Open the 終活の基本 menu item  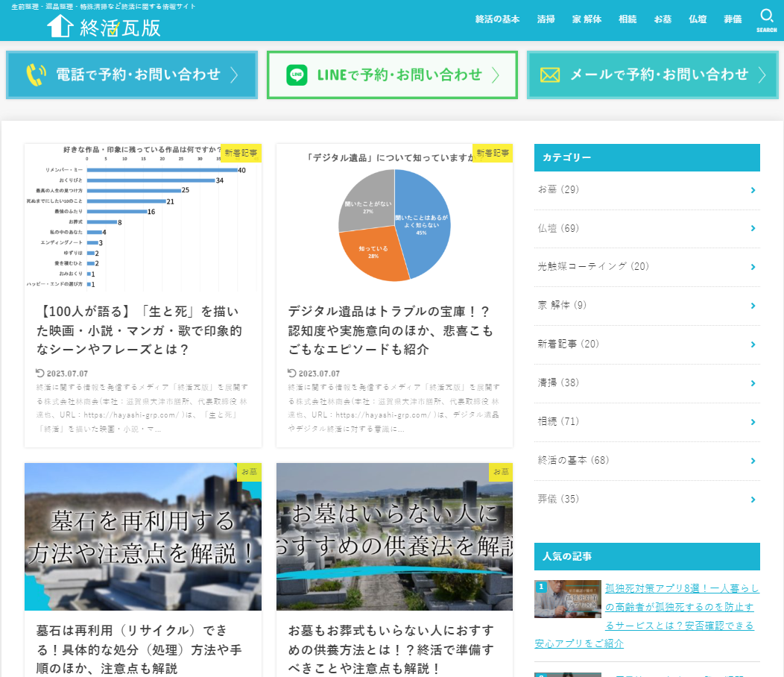coord(497,19)
